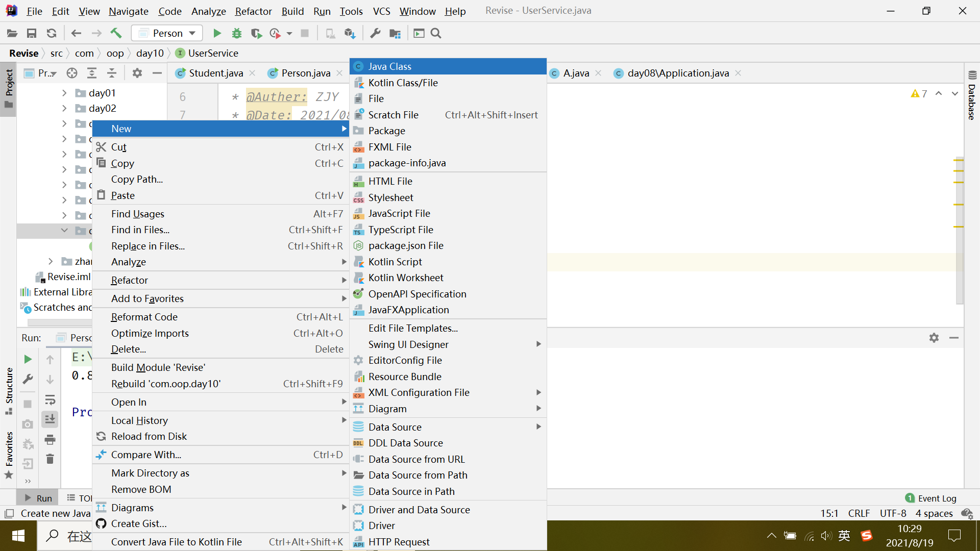Clear console with trash icon
Screen dimensions: 980x551
pos(50,459)
